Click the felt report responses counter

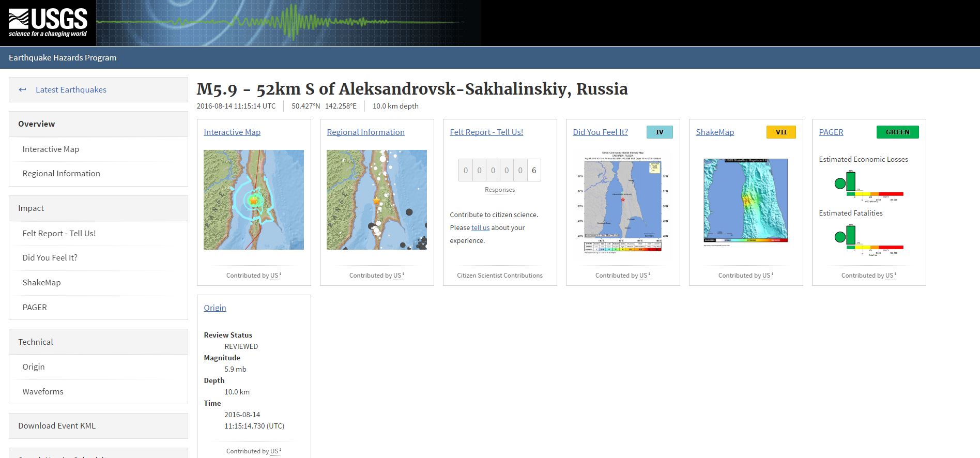[x=499, y=170]
